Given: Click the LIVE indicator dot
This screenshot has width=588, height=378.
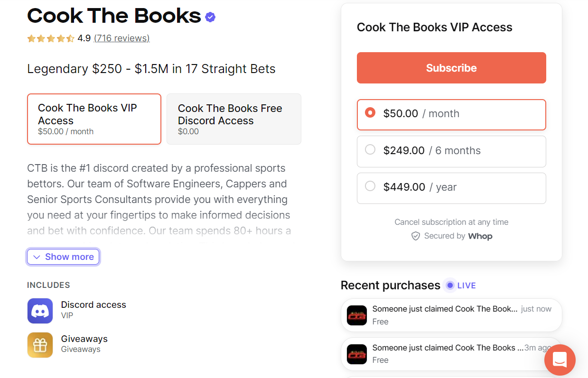Looking at the screenshot, I should 450,286.
